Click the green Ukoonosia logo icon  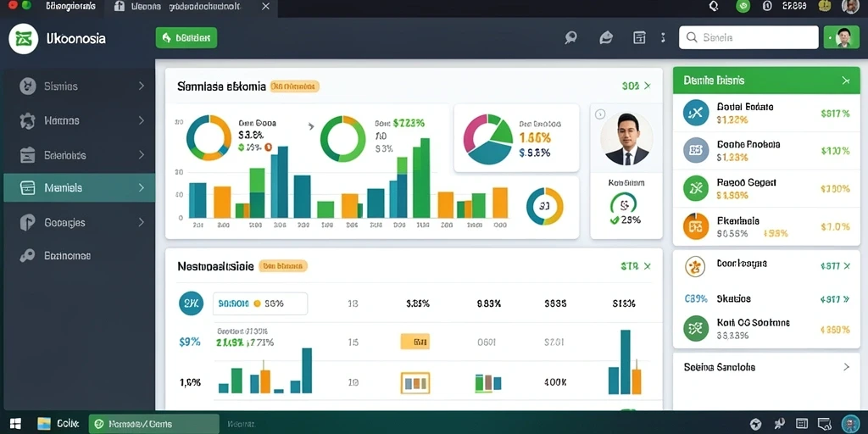tap(23, 38)
